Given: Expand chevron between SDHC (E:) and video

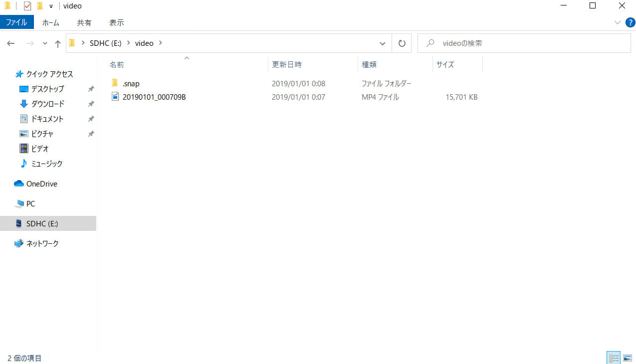Looking at the screenshot, I should [129, 43].
